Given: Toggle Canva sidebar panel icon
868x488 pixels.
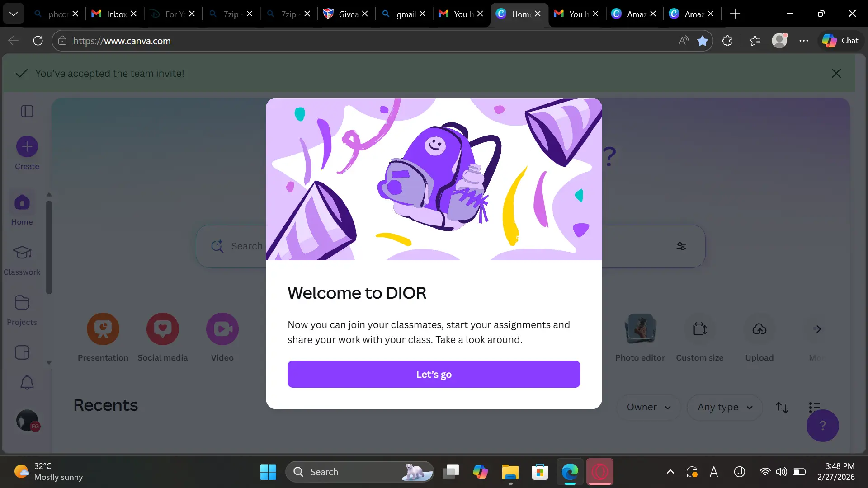Looking at the screenshot, I should [27, 111].
